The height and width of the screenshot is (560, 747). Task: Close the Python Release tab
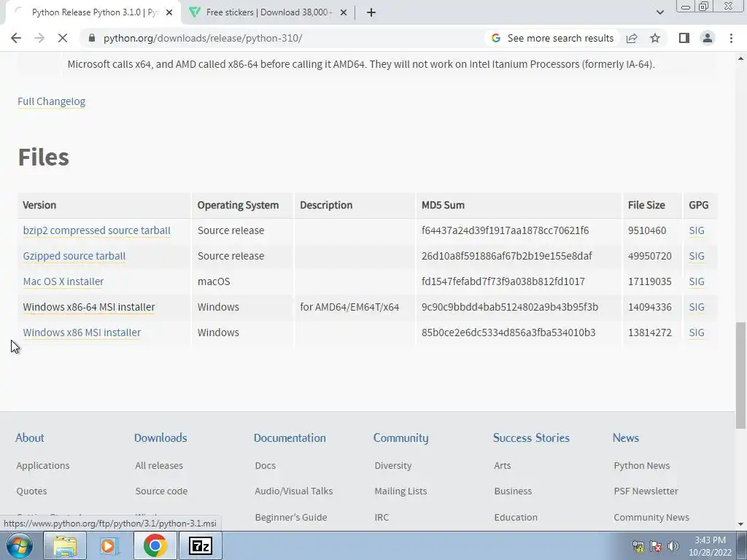(169, 12)
